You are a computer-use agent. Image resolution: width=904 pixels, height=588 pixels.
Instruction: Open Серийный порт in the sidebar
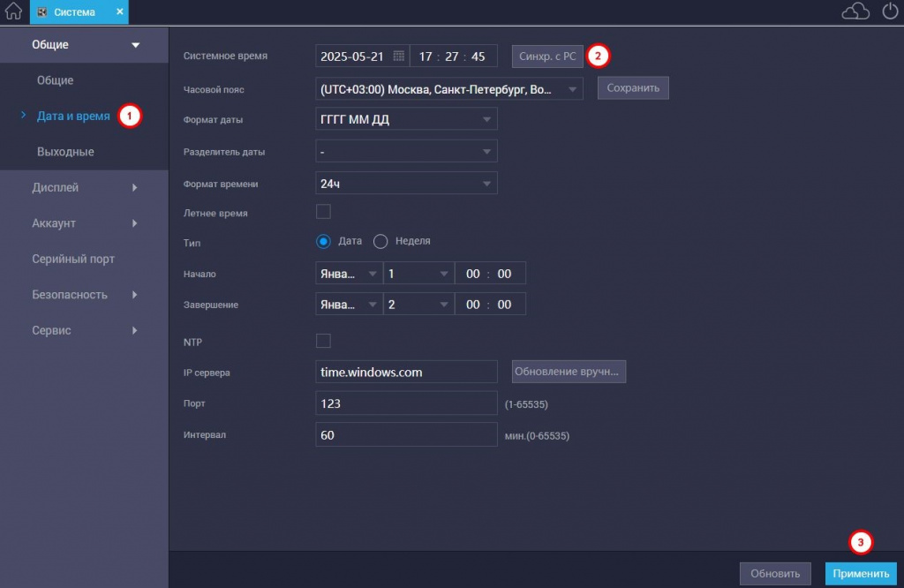[x=73, y=259]
